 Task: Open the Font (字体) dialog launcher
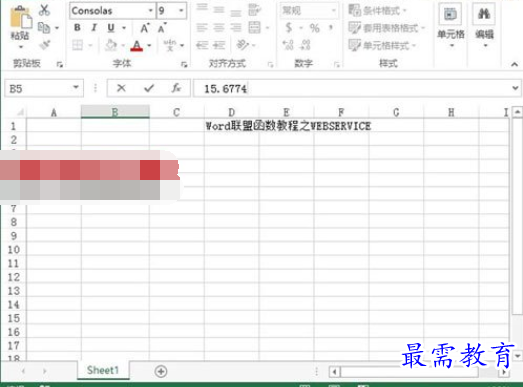click(x=184, y=64)
